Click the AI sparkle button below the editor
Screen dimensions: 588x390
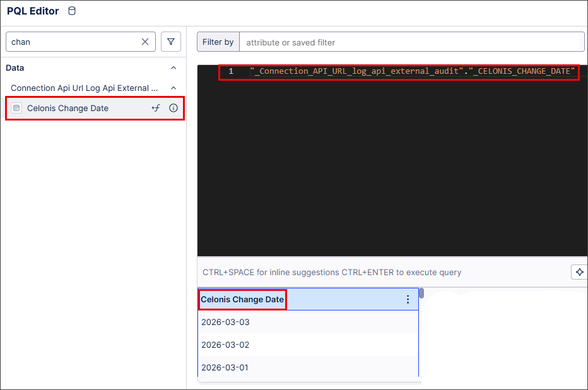coord(579,272)
